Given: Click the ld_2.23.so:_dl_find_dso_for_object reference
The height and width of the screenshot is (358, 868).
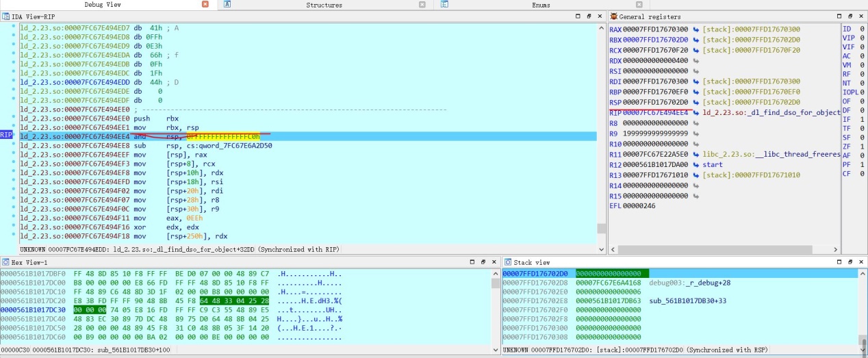Looking at the screenshot, I should tap(771, 112).
